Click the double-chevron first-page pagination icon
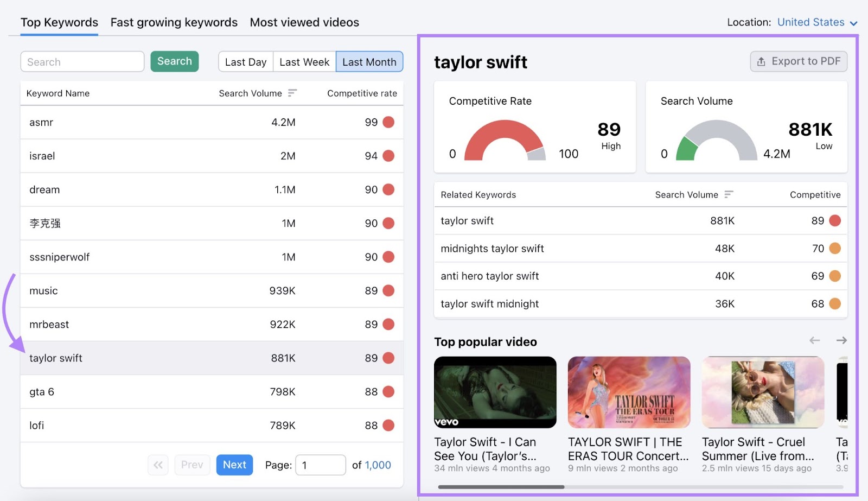The image size is (868, 501). pyautogui.click(x=157, y=465)
